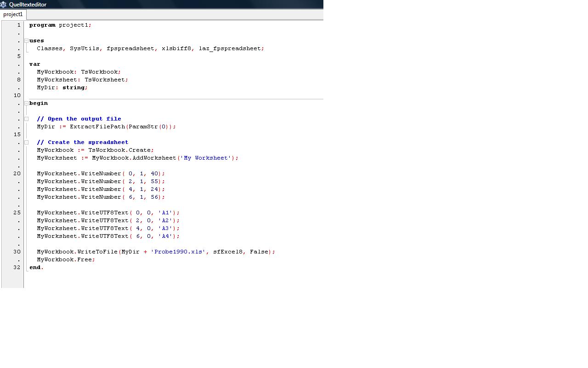Viewport: 588px width, 368px height.
Task: Click the Quelltexteditor window title text
Action: pos(28,5)
